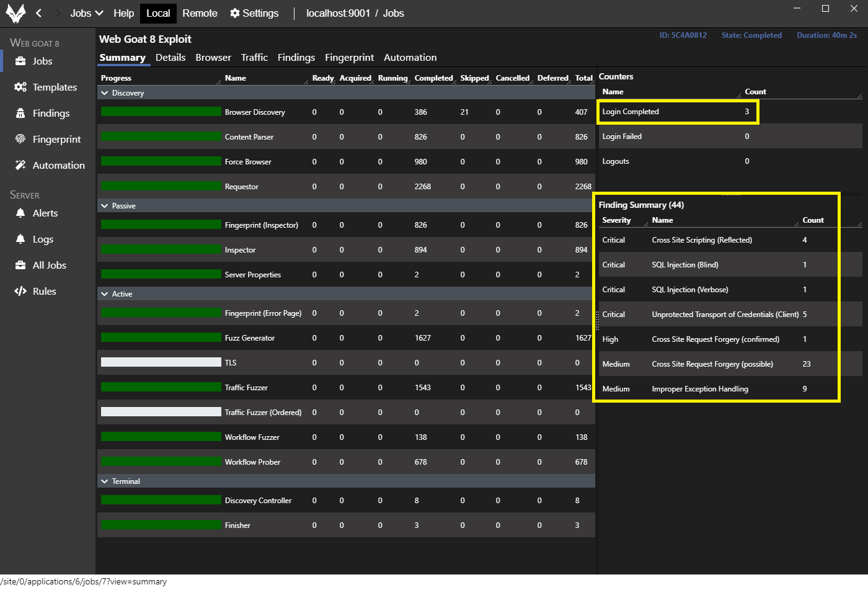This screenshot has height=590, width=868.
Task: Collapse the Passive group
Action: click(104, 206)
